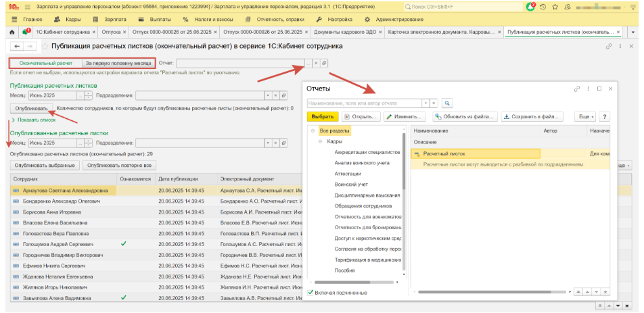Screen dimensions: 644x313
Task: Click Ознакомился checkmark for Завьялова Алена Вадимовна
Action: (x=124, y=297)
